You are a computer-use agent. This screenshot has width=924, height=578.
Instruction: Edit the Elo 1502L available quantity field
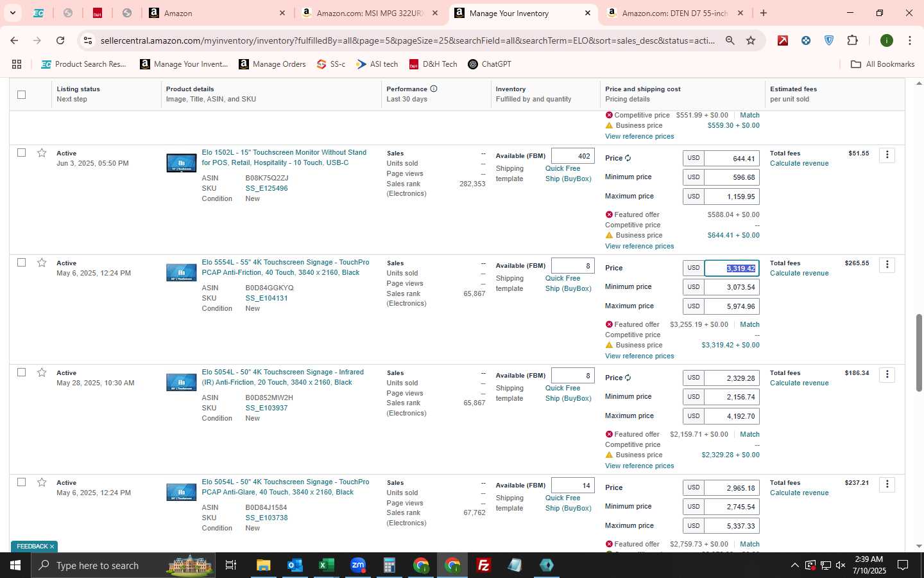[572, 156]
